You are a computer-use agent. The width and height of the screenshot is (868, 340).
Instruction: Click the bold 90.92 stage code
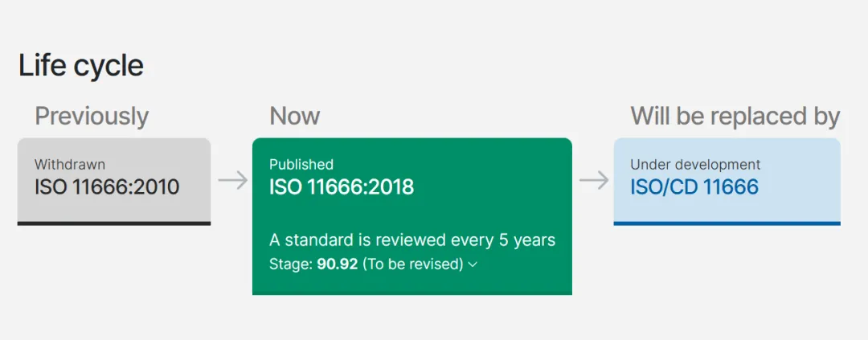coord(337,264)
